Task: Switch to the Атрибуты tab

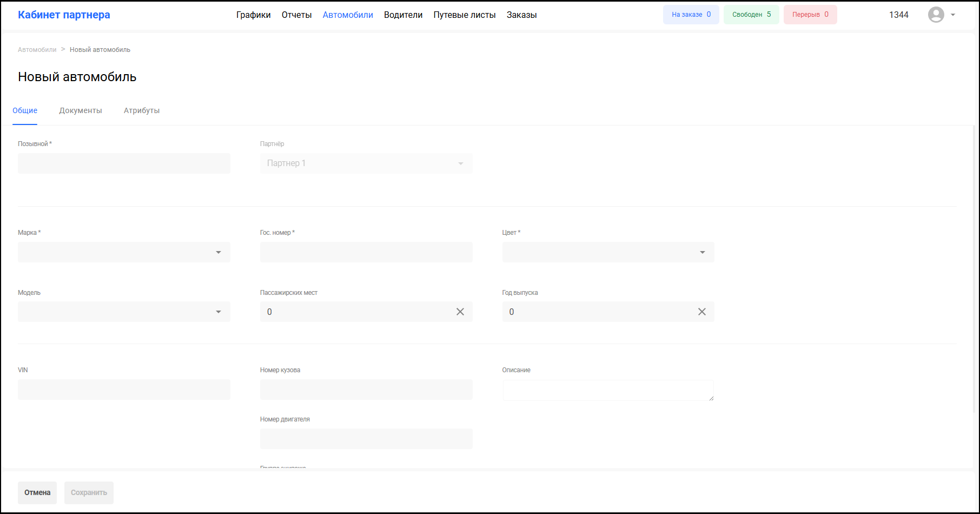Action: 142,110
